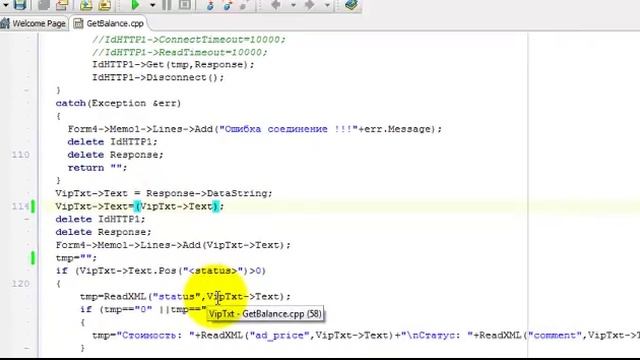Screen dimensions: 640x360
Task: Click the green change marker beside line 114
Action: click(33, 206)
